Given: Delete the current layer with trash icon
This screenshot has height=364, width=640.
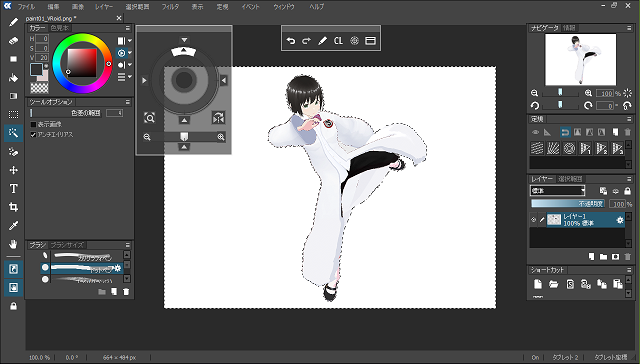Looking at the screenshot, I should click(628, 257).
